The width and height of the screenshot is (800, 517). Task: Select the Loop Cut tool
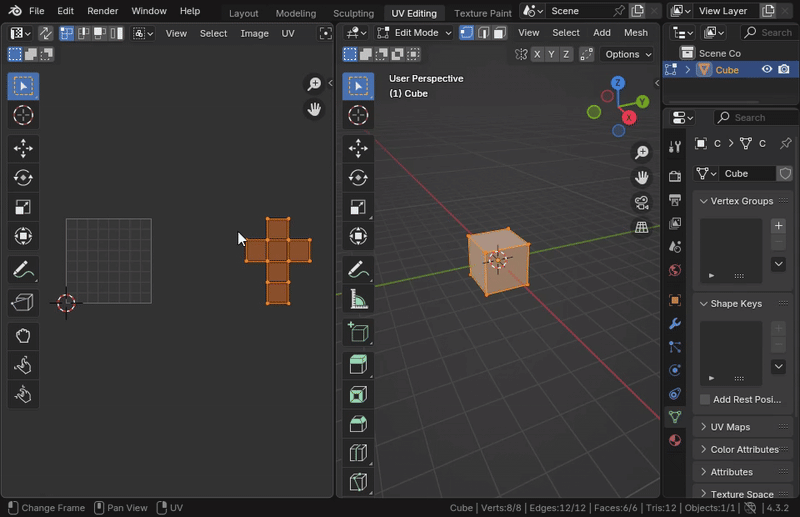(x=358, y=453)
